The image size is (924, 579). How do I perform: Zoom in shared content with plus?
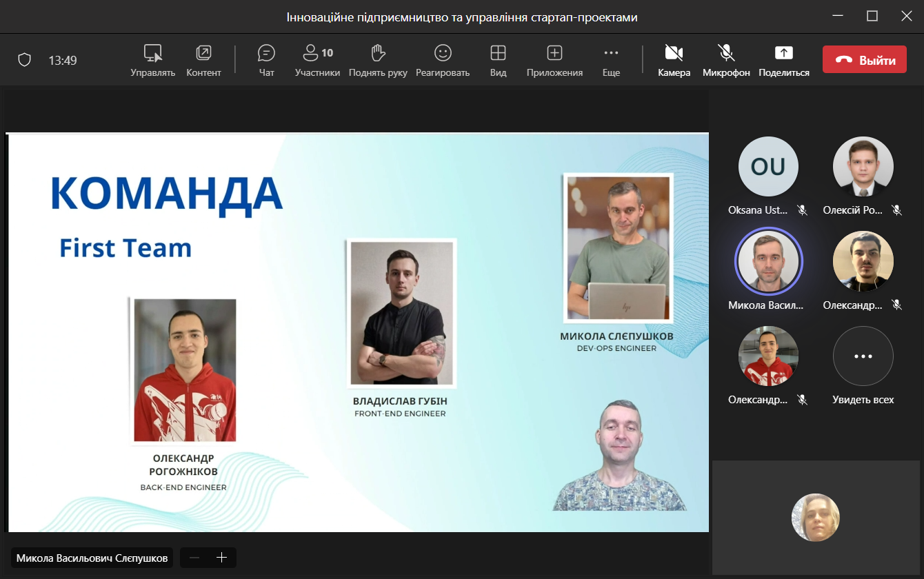221,558
